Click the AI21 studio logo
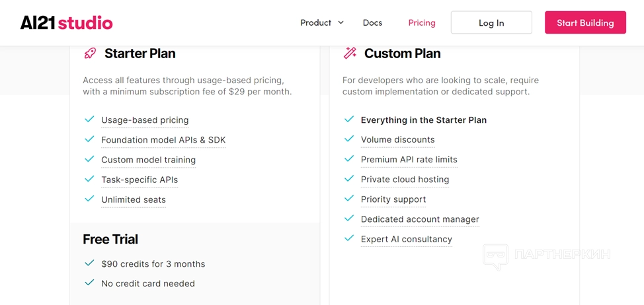The image size is (644, 305). 66,23
